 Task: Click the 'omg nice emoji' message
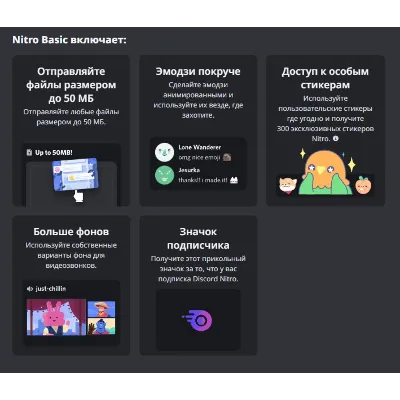199,157
